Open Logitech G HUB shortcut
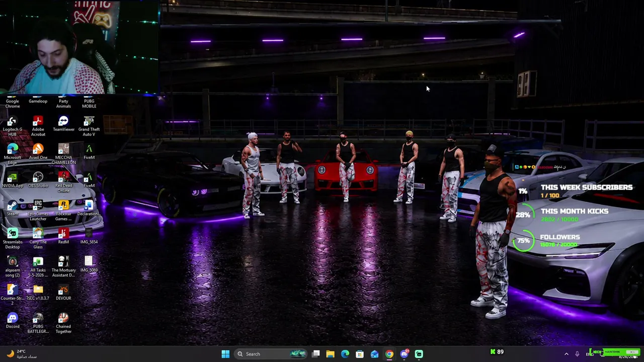Image resolution: width=644 pixels, height=362 pixels. point(13,126)
